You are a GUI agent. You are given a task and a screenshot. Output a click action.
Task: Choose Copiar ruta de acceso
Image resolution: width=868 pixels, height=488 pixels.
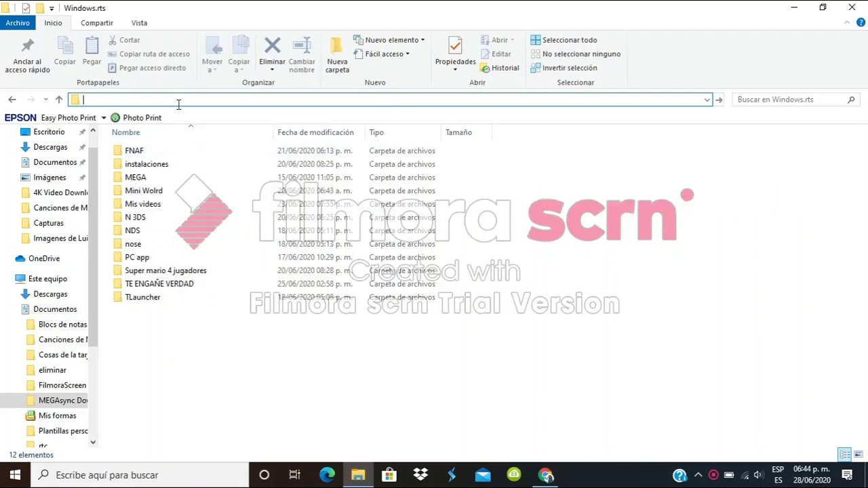point(149,54)
